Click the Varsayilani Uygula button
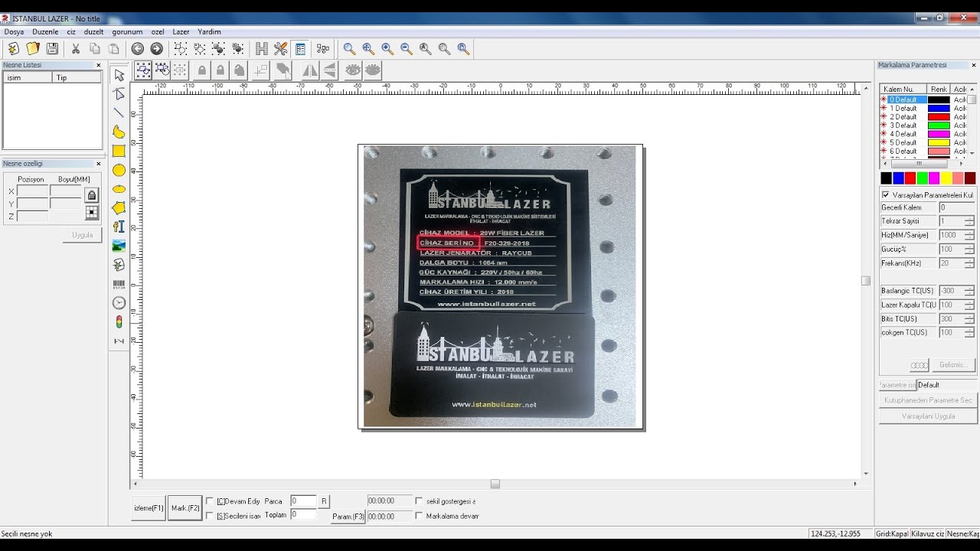This screenshot has width=980, height=551. [x=928, y=416]
